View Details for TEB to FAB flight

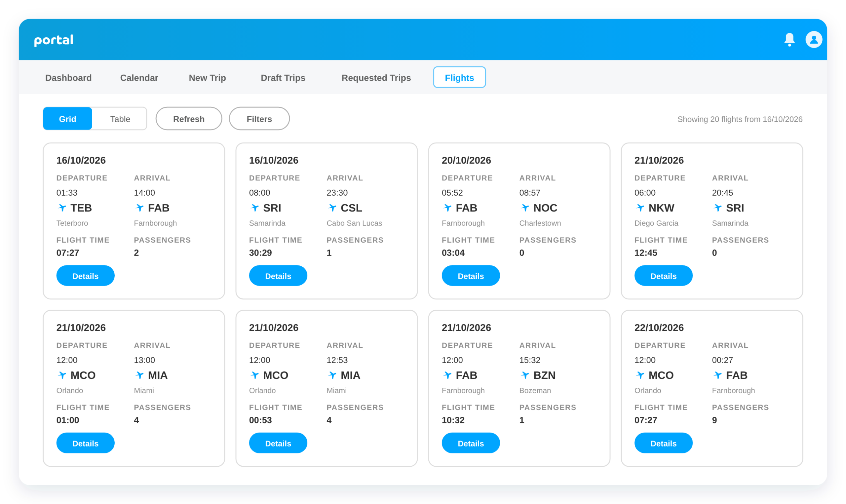click(x=85, y=276)
